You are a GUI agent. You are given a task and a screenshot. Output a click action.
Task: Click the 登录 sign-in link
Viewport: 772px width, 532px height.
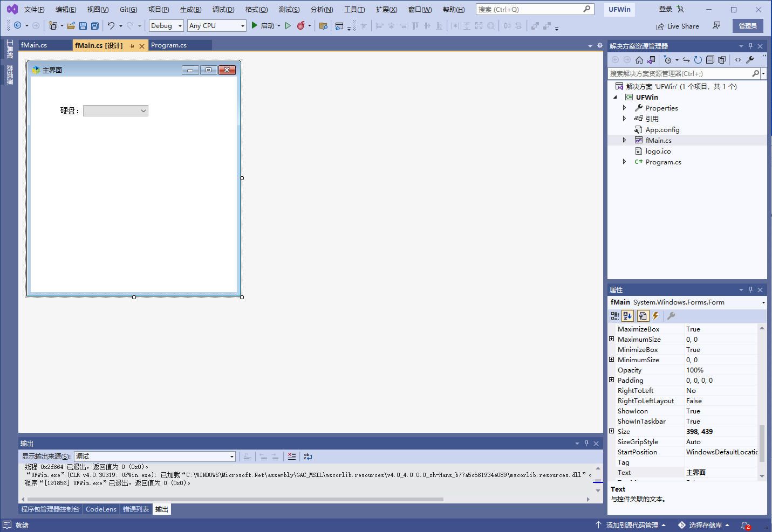[666, 9]
